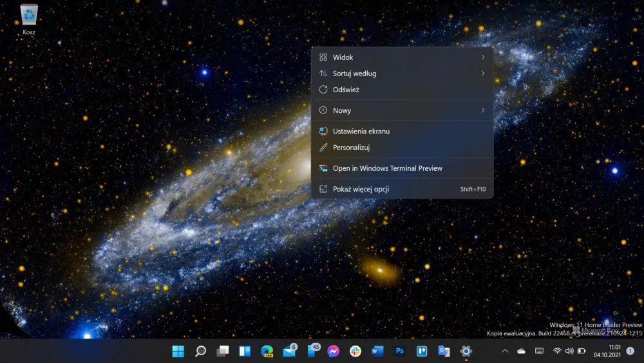
Task: Expand the Widok submenu
Action: point(402,57)
